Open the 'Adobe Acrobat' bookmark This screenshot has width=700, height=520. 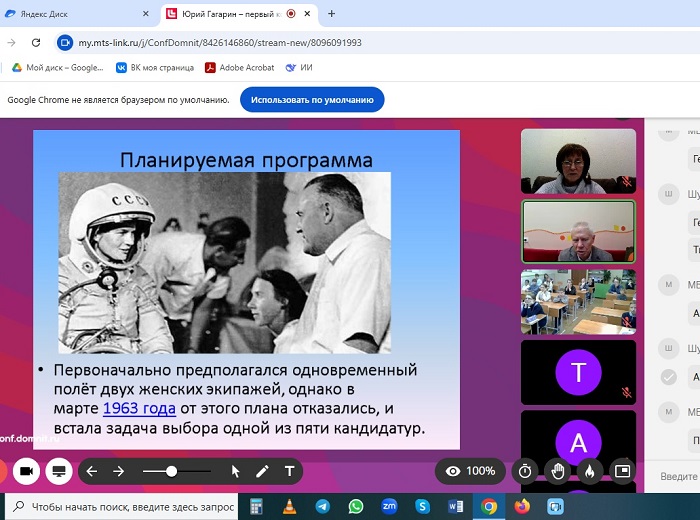[238, 68]
